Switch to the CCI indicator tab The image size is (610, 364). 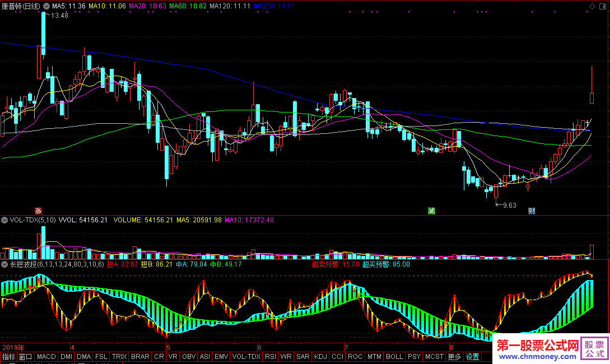[x=337, y=357]
